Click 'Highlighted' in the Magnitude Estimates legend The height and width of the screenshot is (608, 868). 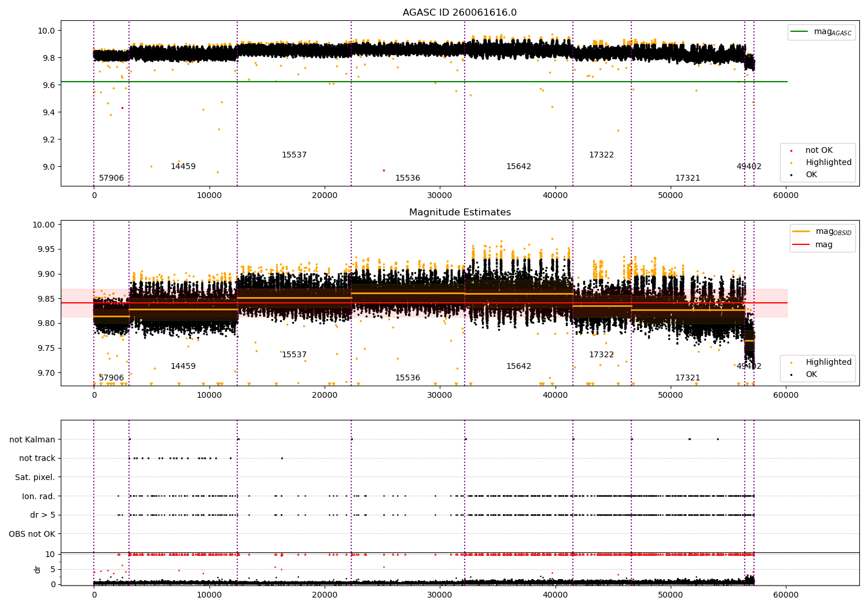pyautogui.click(x=829, y=362)
